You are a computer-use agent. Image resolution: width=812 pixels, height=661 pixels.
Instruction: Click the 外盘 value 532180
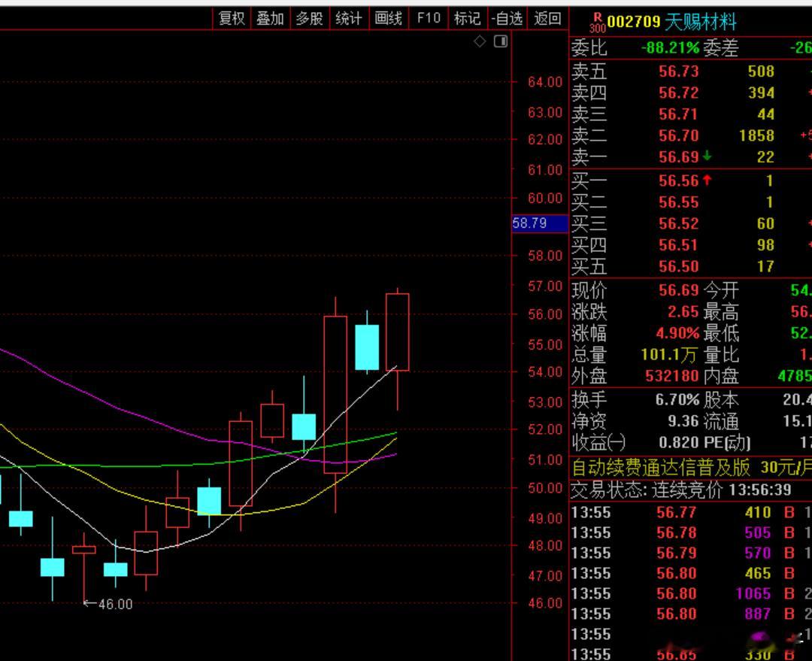[672, 376]
